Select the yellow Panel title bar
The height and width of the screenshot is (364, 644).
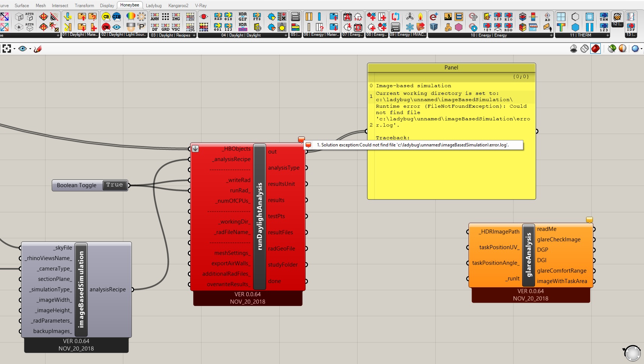point(451,68)
